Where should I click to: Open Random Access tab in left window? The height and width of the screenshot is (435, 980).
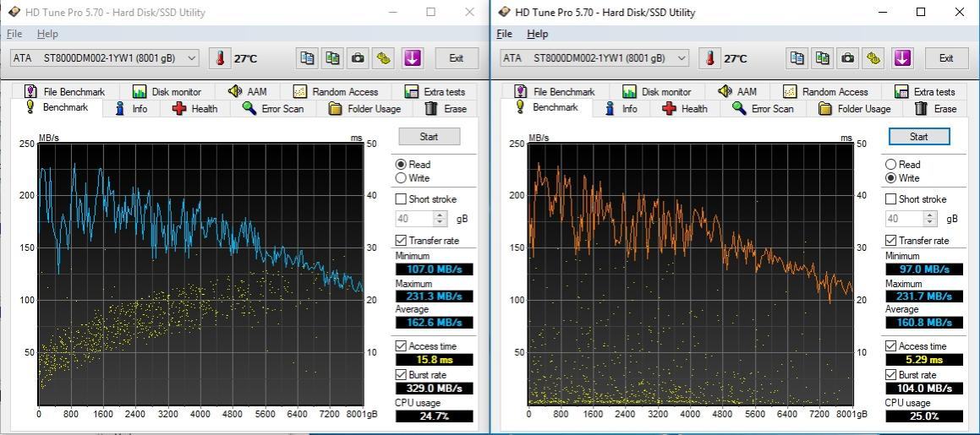coord(337,92)
